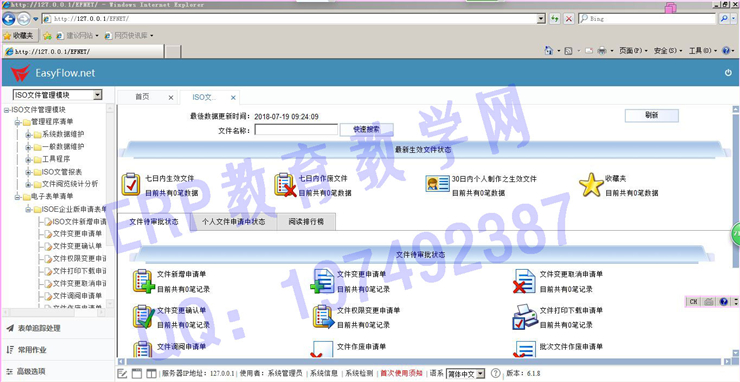Expand the 文件阅览统计分析 folder

[28, 184]
